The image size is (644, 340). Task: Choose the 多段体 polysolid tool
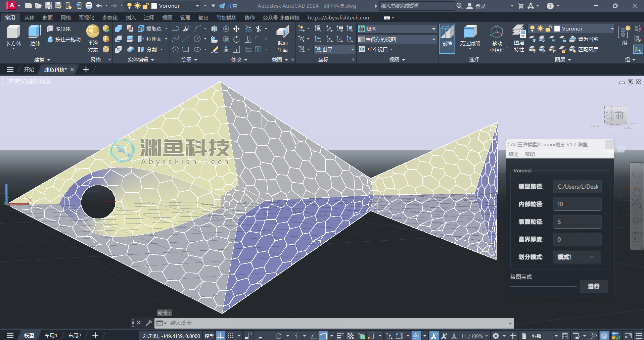click(59, 29)
